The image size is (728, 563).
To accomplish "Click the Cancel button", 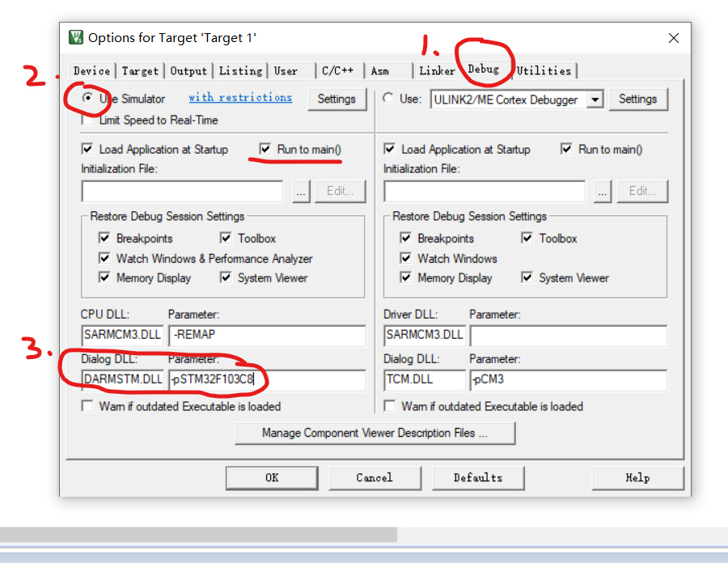I will click(x=375, y=478).
